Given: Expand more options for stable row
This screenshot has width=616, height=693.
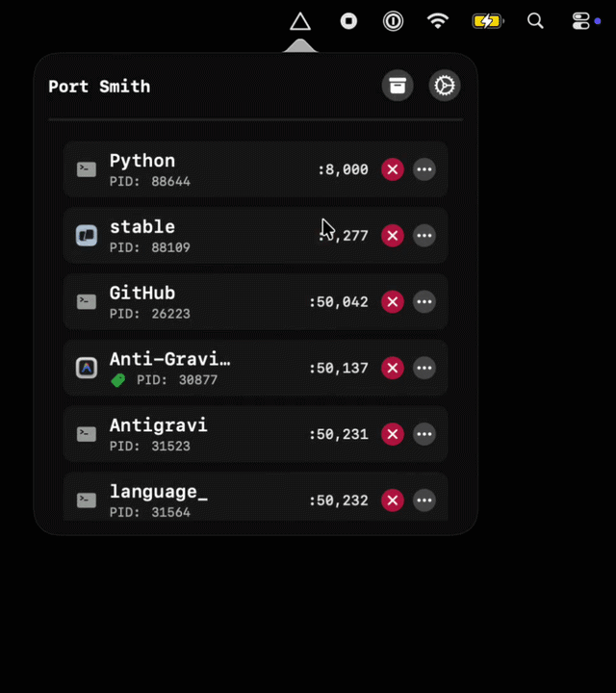Looking at the screenshot, I should 424,236.
